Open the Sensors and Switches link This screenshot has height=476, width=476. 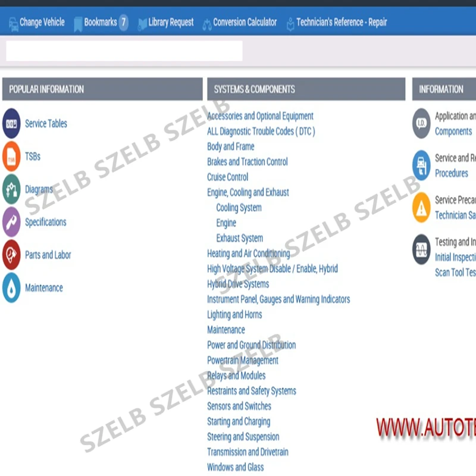(x=239, y=406)
